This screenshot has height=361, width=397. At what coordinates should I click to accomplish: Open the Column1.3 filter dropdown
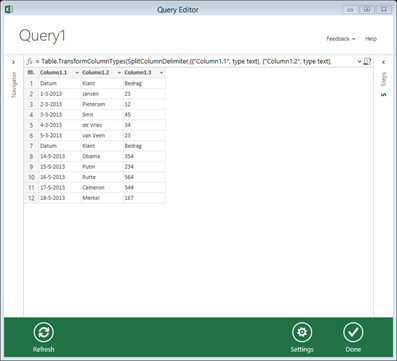(x=162, y=73)
